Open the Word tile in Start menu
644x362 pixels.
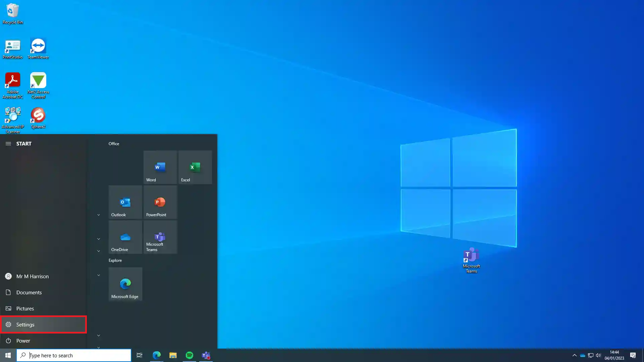160,167
